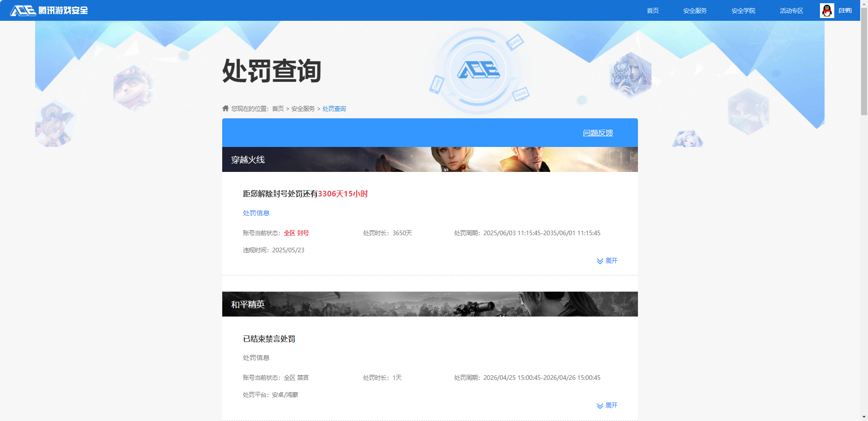
Task: Click the Tencent Game Security ACE logo
Action: pos(49,10)
